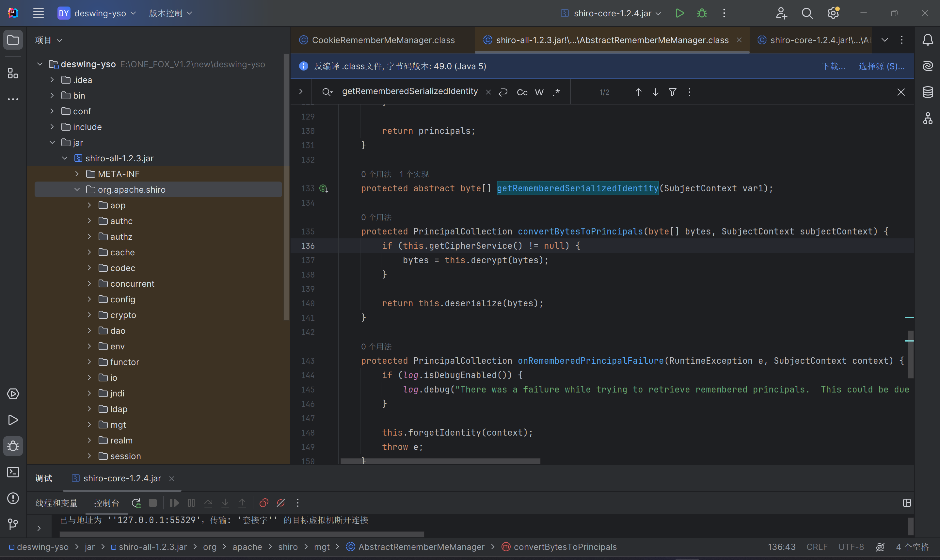Rerun the debug session icon
Viewport: 940px width, 560px height.
point(136,503)
